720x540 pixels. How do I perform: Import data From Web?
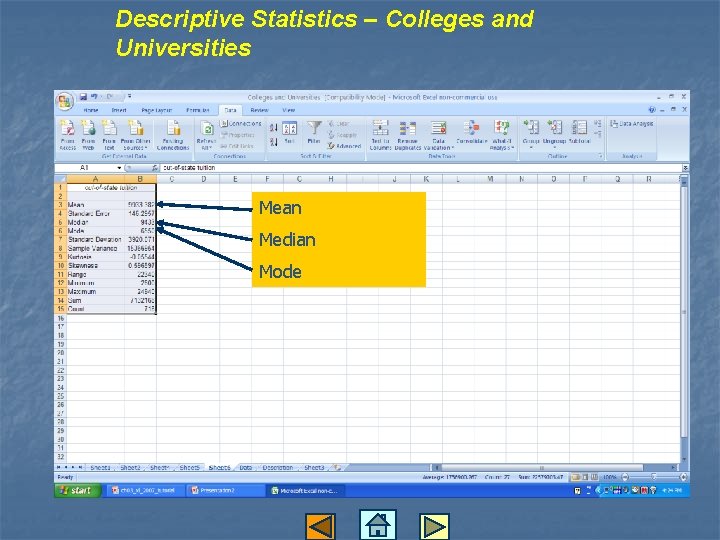tap(88, 135)
